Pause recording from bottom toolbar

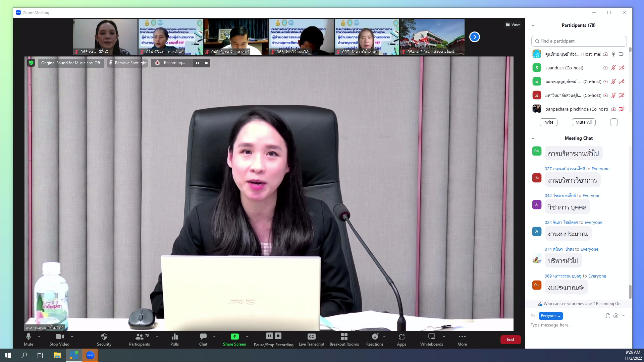[x=270, y=336]
